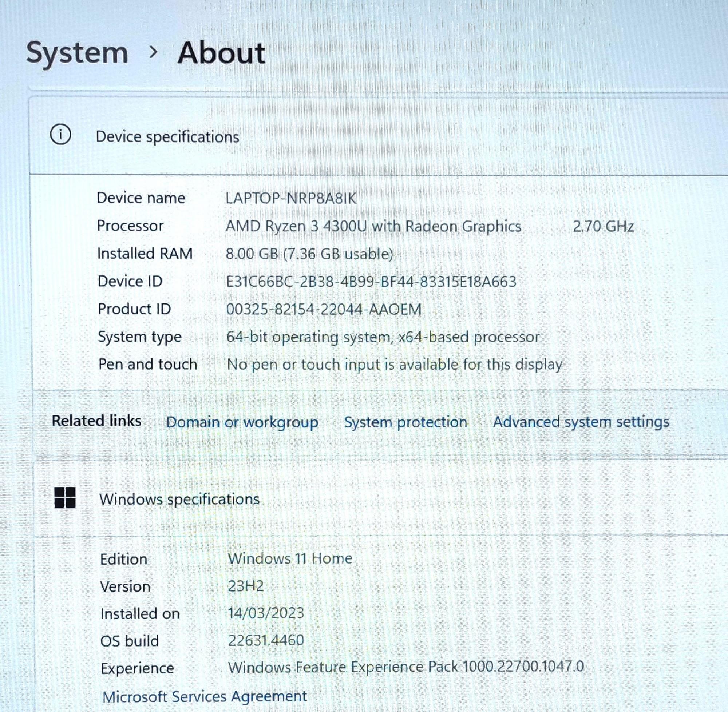728x712 pixels.
Task: Select Windows Feature Experience Pack value
Action: [x=406, y=667]
